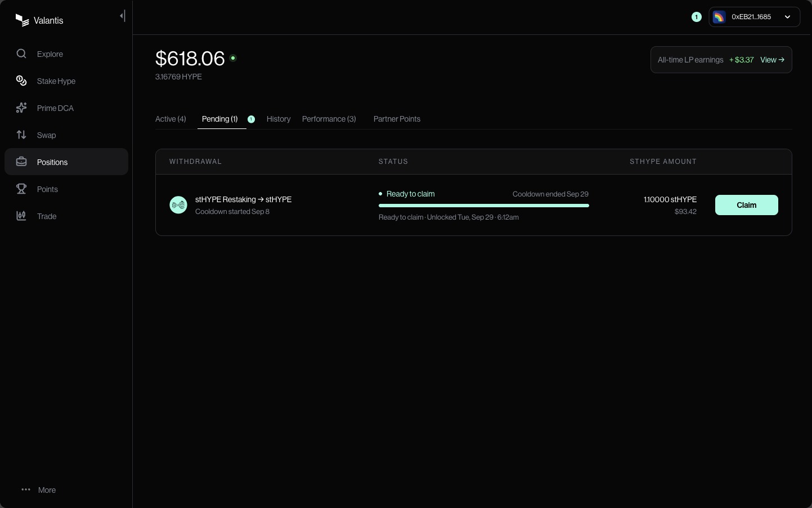The width and height of the screenshot is (812, 508).
Task: Navigate to Prime DCA
Action: click(55, 108)
